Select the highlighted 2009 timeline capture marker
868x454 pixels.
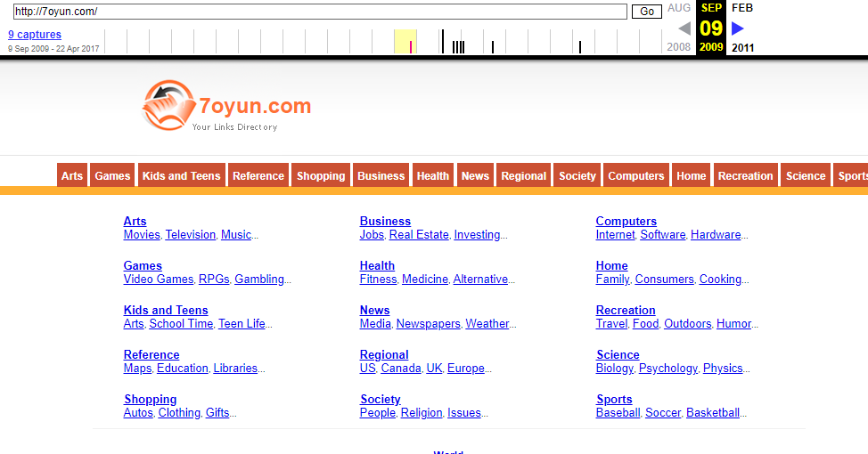click(x=410, y=46)
